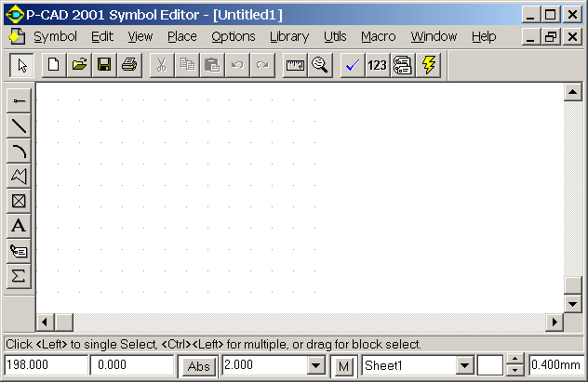The height and width of the screenshot is (382, 588).
Task: Click the horizontal scrollbar thumb
Action: [64, 323]
